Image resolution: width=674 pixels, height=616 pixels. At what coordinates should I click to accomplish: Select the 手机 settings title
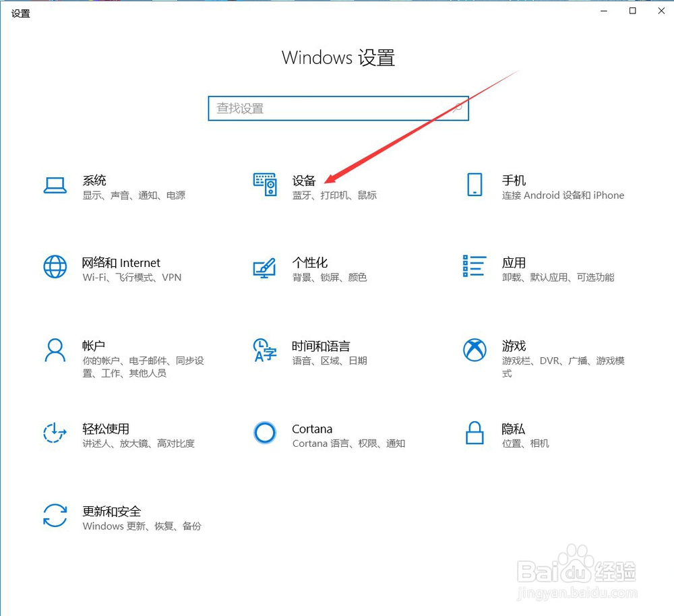pyautogui.click(x=514, y=180)
